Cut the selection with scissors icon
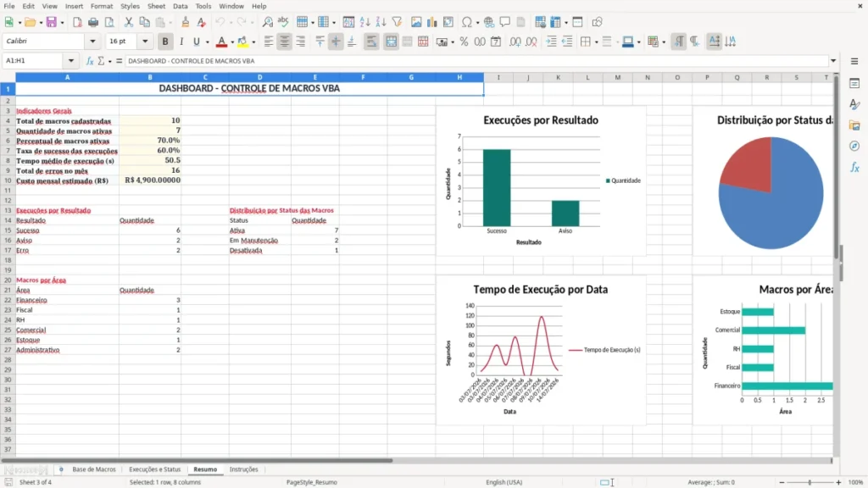This screenshot has width=868, height=488. coord(129,22)
